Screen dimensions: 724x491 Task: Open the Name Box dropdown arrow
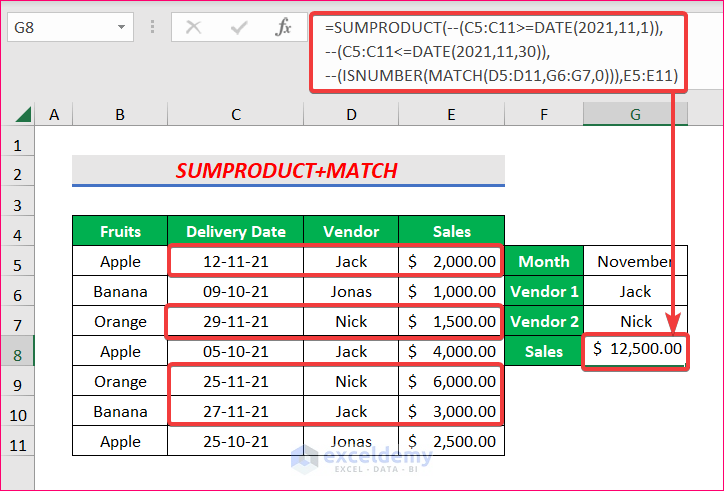pyautogui.click(x=120, y=27)
